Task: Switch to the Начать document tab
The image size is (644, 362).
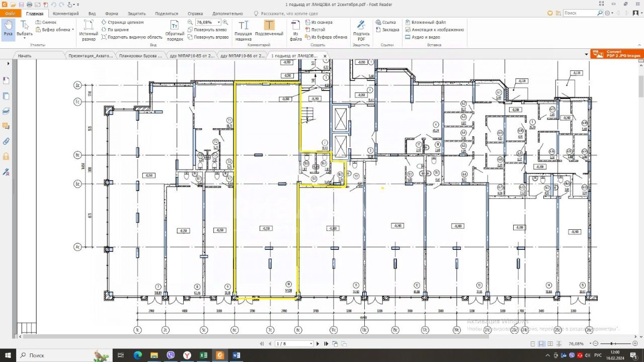Action: 25,56
